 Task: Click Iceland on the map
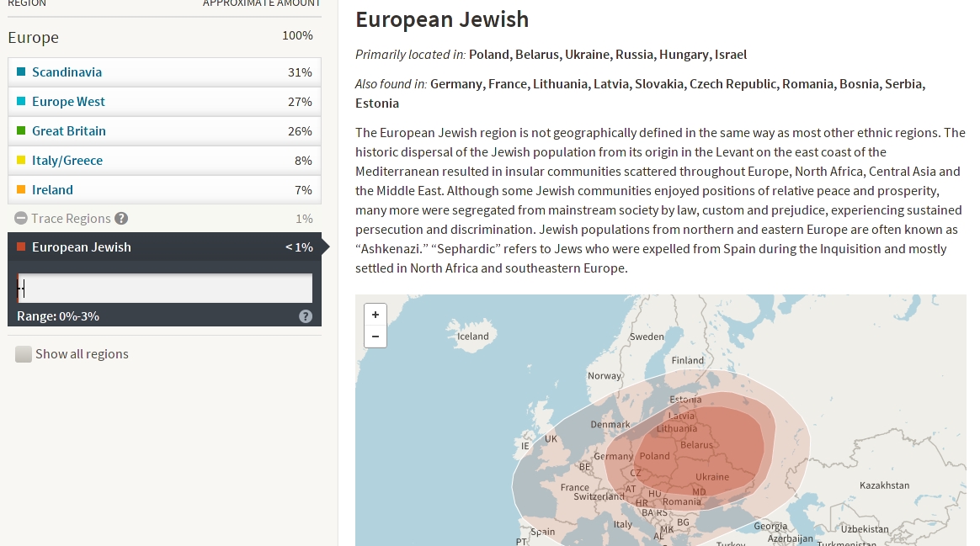pyautogui.click(x=472, y=336)
